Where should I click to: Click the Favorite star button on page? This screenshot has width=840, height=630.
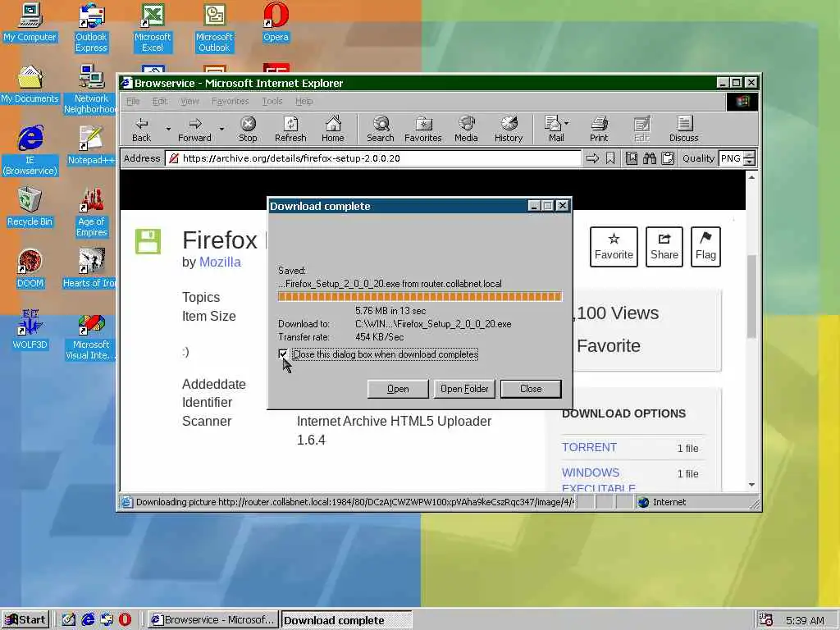click(614, 246)
